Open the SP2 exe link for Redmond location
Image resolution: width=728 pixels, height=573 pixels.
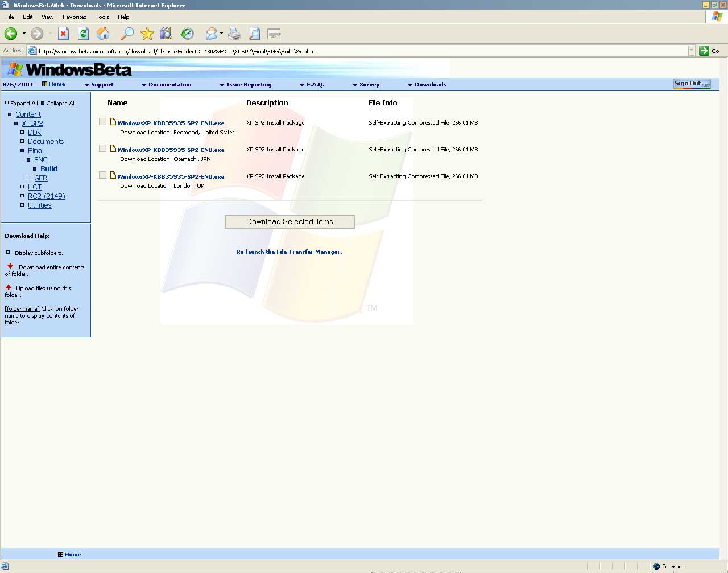(x=171, y=123)
